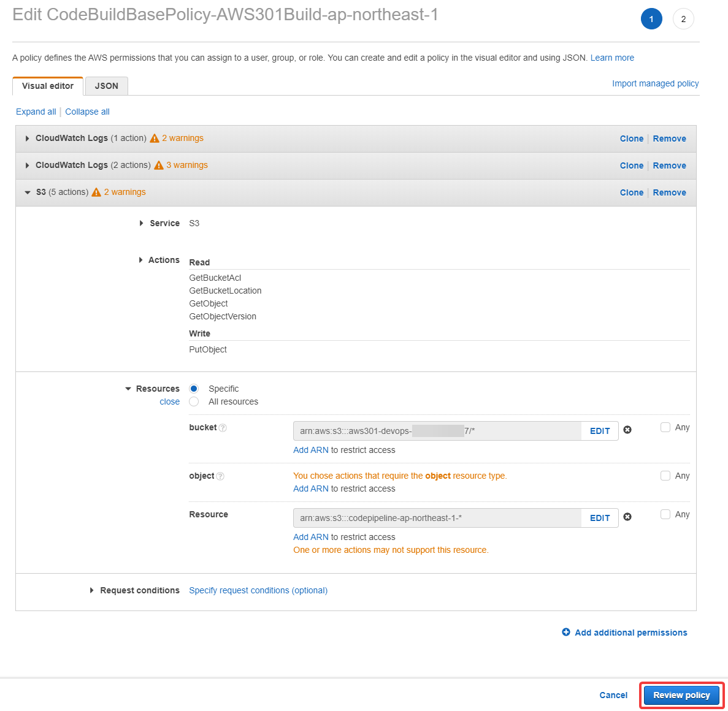Viewport: 728px width, 711px height.
Task: Click warning icon beside CloudWatch Logs (2 actions)
Action: (x=159, y=165)
